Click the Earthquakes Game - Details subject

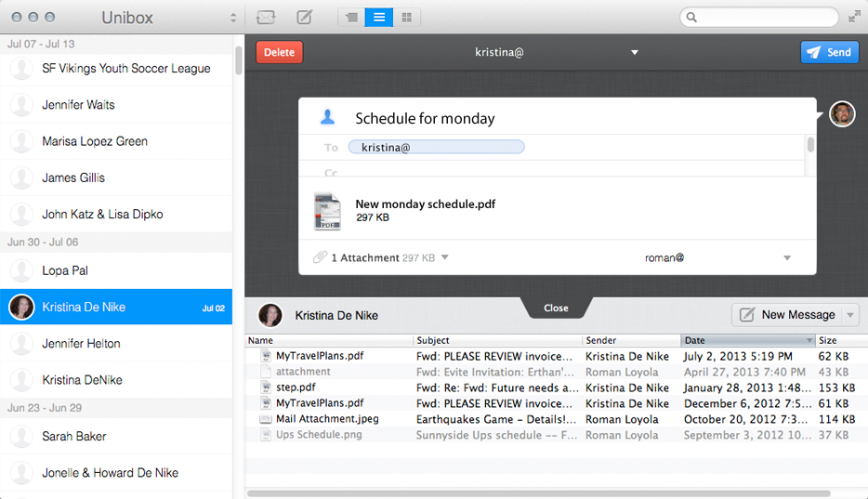(x=496, y=419)
